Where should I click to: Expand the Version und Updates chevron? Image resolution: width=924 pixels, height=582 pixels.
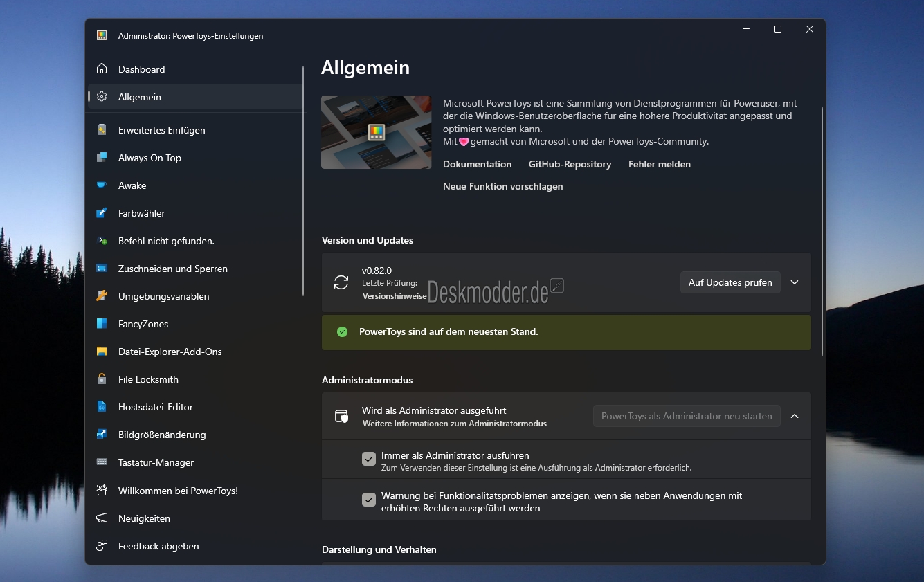(x=795, y=282)
